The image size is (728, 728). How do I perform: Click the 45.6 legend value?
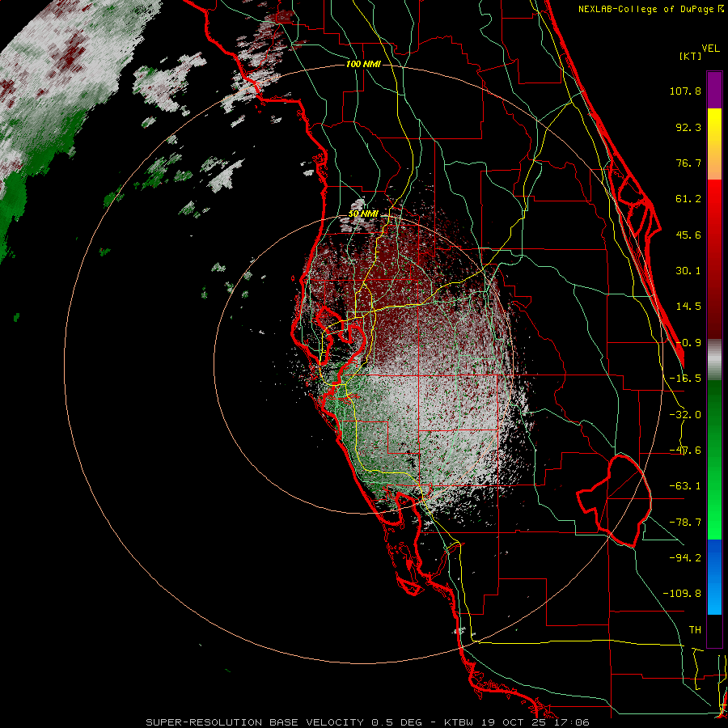tap(688, 235)
